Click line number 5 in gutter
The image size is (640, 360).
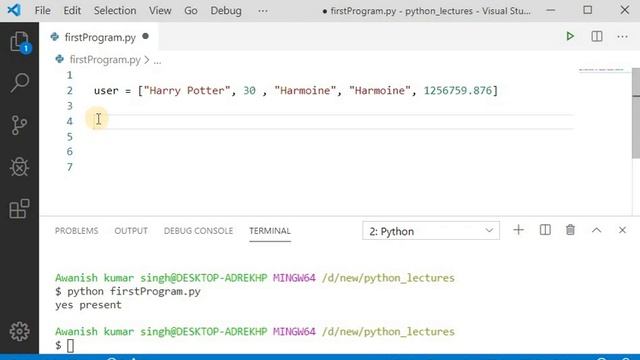point(69,137)
